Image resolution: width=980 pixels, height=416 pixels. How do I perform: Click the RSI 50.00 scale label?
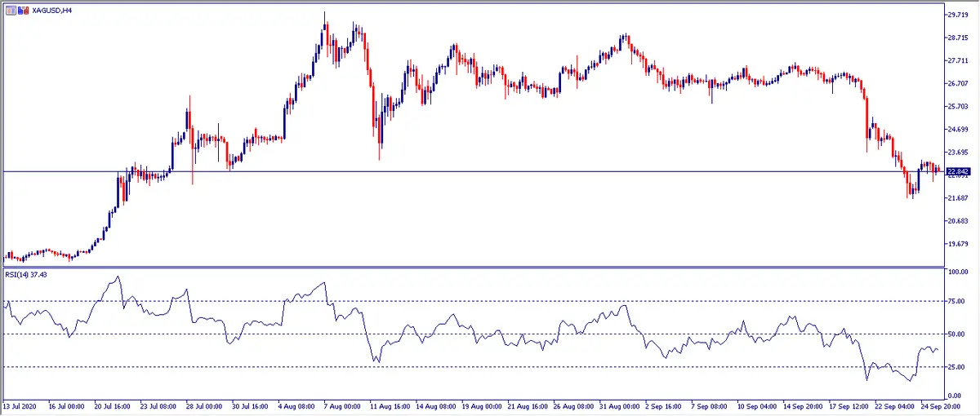tap(957, 334)
